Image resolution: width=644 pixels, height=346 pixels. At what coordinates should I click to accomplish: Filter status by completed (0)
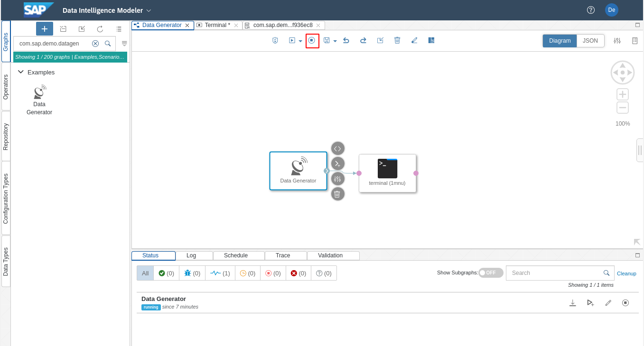point(166,273)
